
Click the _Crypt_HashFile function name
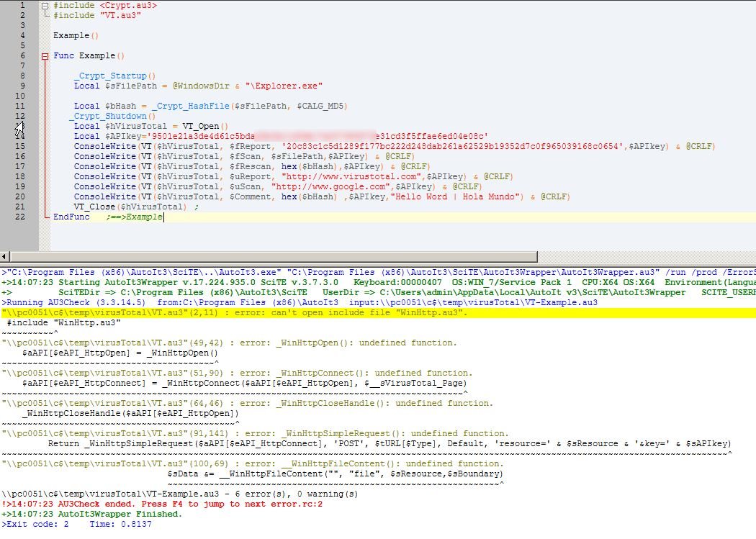coord(191,106)
